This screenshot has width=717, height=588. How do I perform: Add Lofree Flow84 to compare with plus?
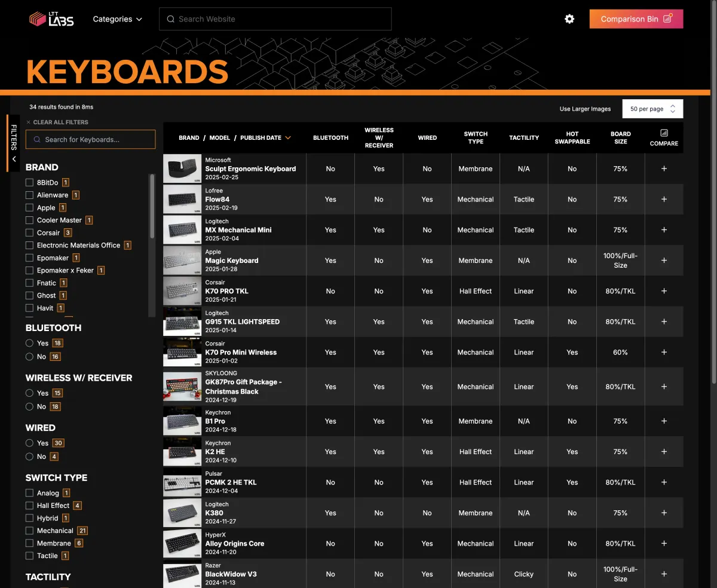tap(664, 200)
